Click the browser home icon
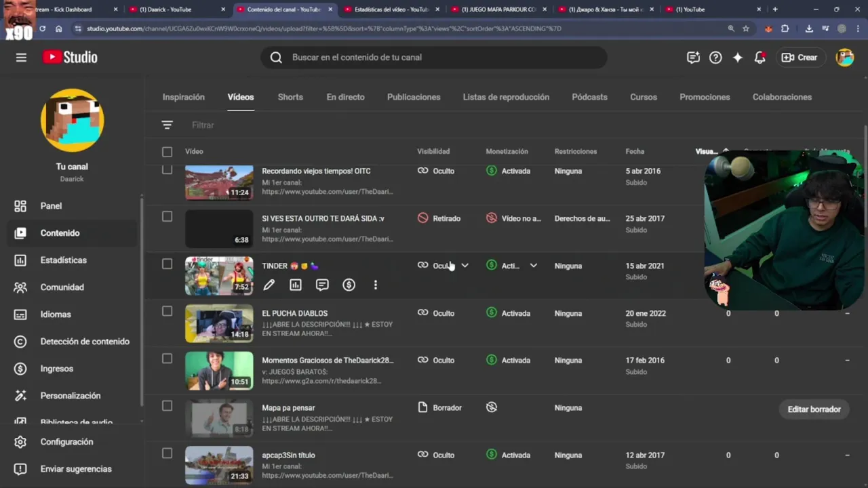The width and height of the screenshot is (868, 488). pyautogui.click(x=59, y=28)
